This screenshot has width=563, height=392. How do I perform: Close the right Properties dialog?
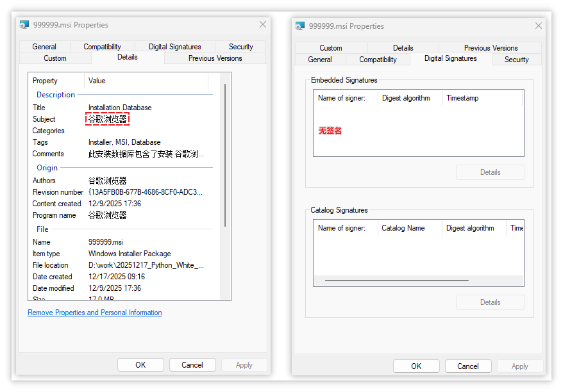pyautogui.click(x=539, y=26)
